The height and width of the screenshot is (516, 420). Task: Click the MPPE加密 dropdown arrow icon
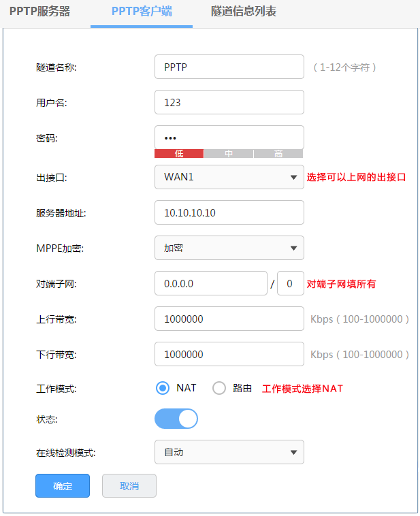tap(293, 248)
